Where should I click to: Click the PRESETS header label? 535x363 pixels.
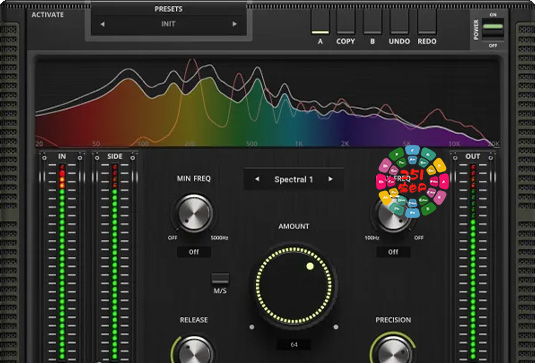(x=168, y=9)
